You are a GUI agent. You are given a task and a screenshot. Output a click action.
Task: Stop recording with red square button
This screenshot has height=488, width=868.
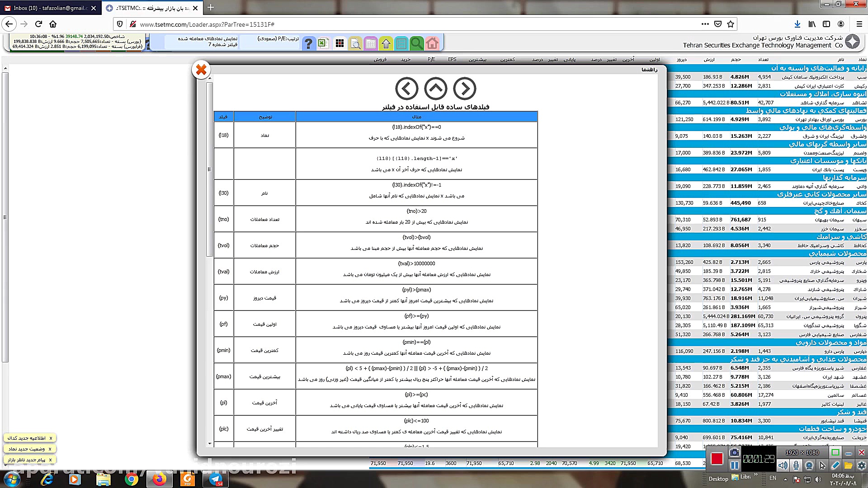click(717, 459)
